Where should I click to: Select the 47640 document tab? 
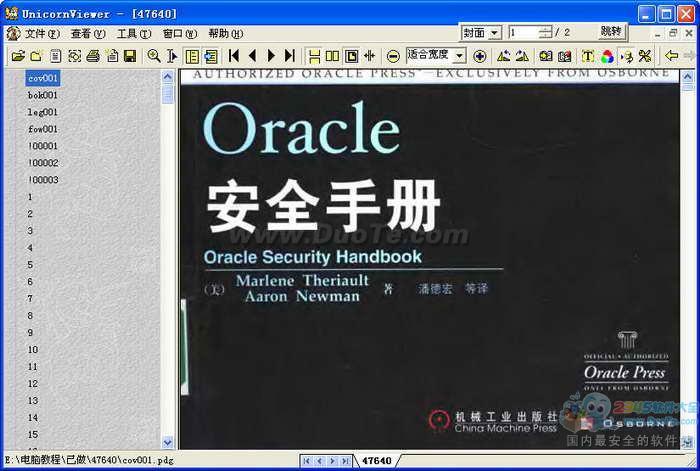tap(376, 460)
